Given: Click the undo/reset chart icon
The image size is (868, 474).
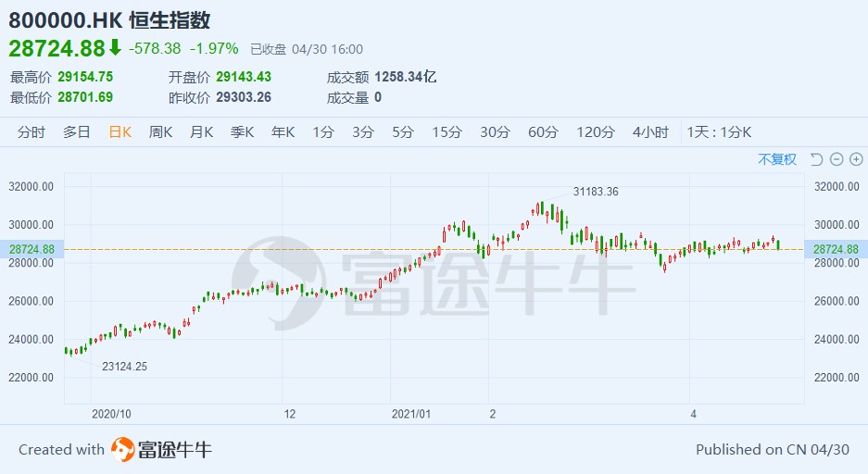Looking at the screenshot, I should 816,159.
